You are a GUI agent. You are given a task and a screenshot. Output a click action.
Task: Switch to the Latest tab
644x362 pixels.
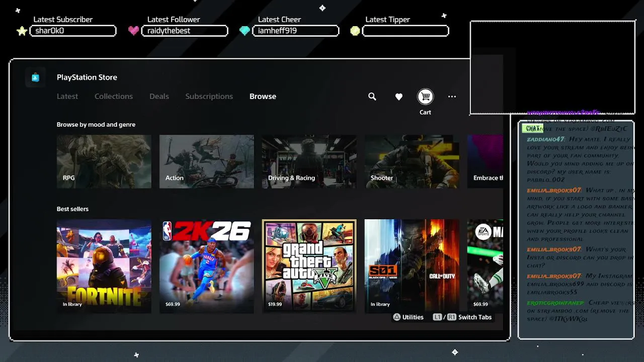[x=67, y=97]
